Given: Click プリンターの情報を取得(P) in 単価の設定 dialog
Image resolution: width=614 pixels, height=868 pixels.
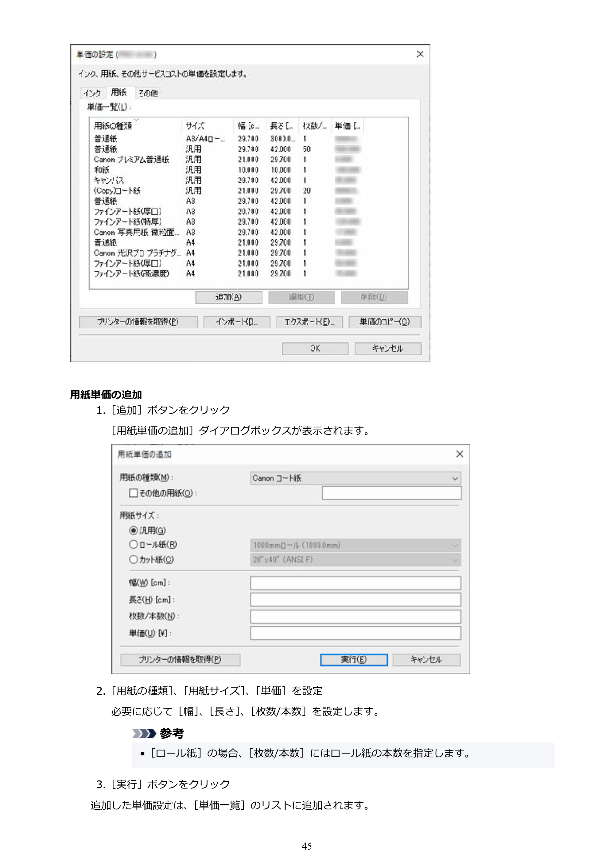Looking at the screenshot, I should pyautogui.click(x=138, y=322).
